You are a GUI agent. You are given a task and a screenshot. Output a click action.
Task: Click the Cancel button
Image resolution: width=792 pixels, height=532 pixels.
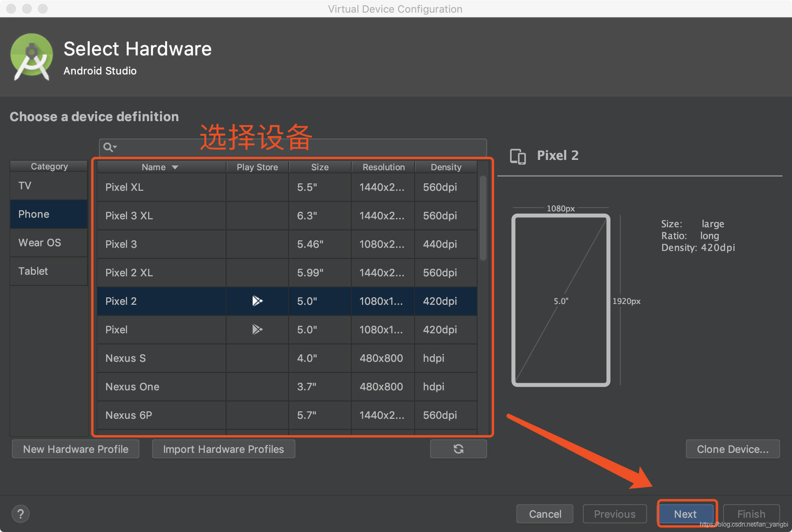coord(545,514)
